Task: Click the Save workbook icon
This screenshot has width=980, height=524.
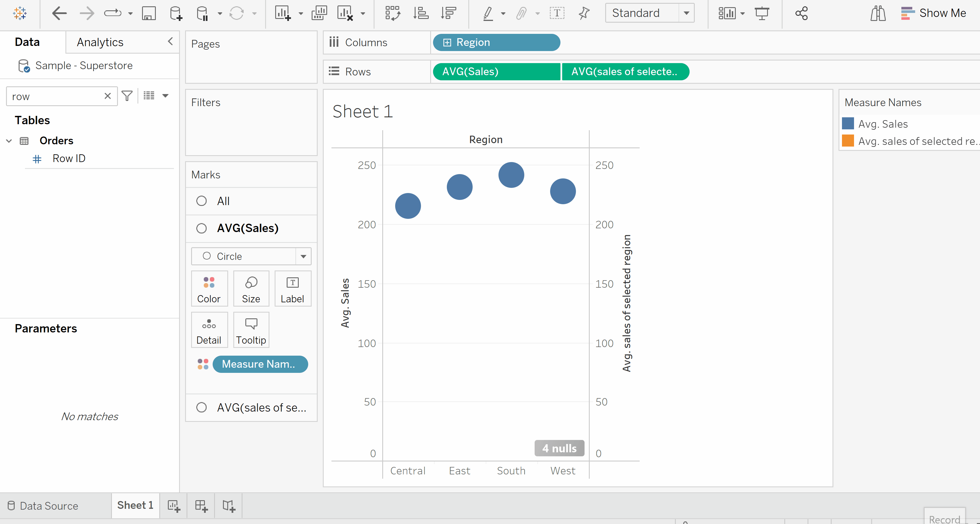Action: [x=149, y=13]
